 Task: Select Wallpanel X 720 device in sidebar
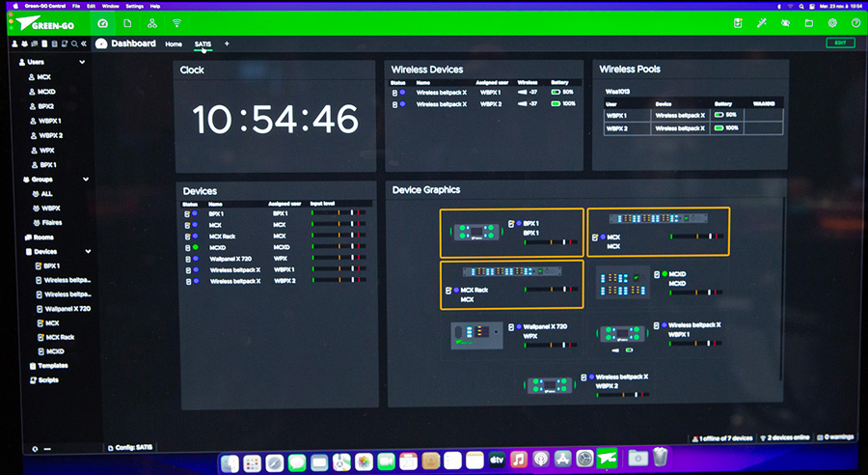[x=64, y=309]
